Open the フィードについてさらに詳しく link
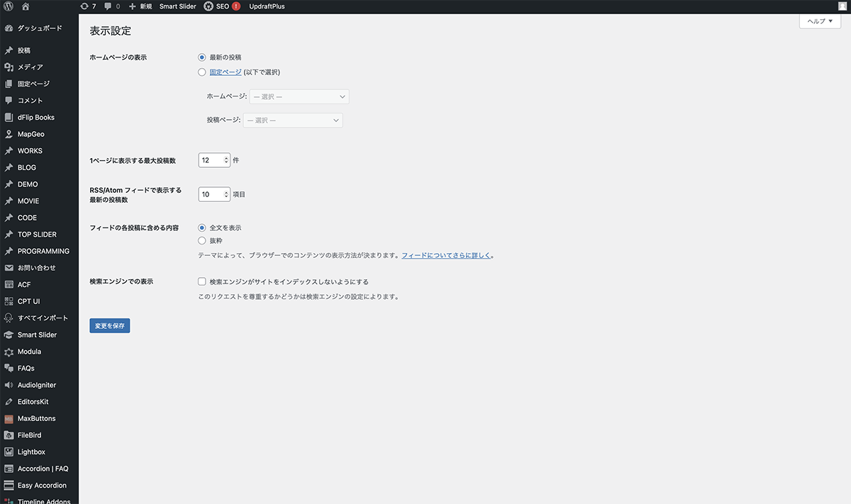Viewport: 851px width, 504px height. click(x=447, y=255)
